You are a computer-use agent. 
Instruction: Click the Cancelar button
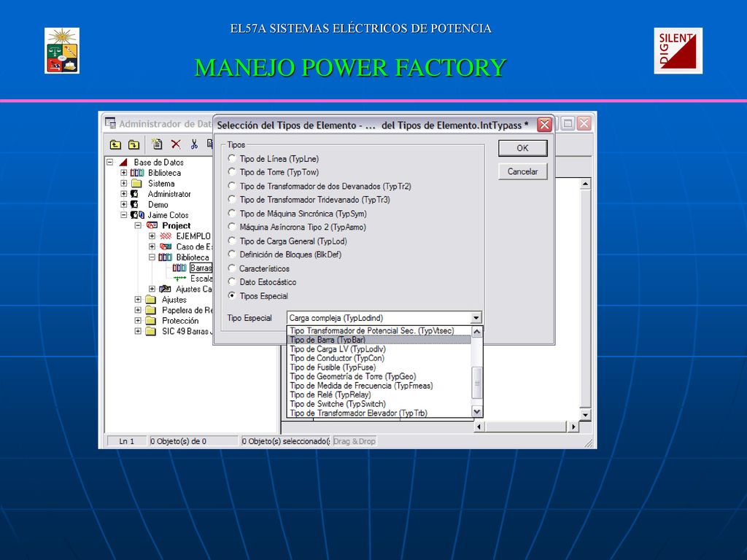pos(522,171)
